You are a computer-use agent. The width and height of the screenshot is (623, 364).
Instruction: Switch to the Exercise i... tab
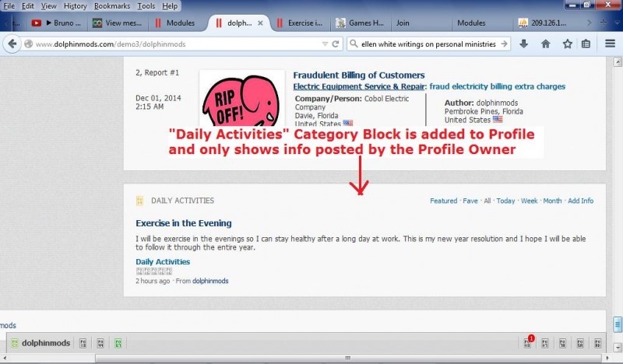click(x=299, y=23)
